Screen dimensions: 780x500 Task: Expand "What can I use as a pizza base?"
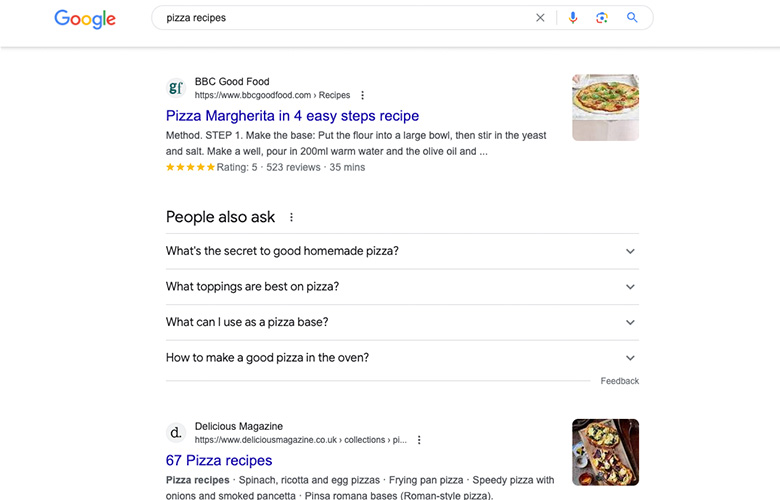(402, 322)
